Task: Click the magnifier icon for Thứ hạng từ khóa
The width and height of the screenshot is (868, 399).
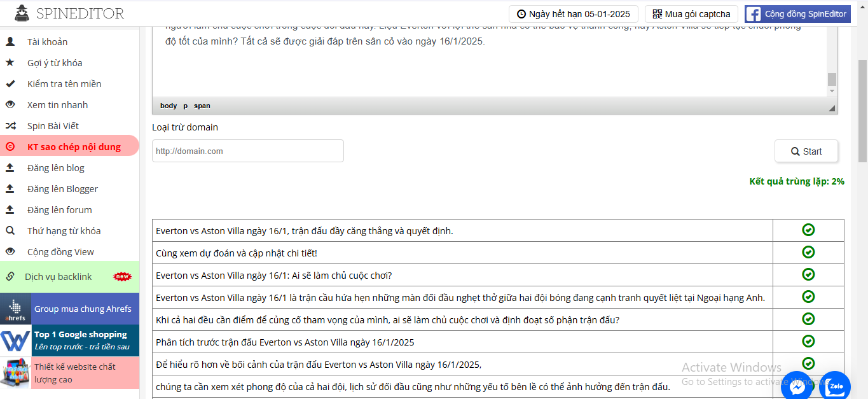Action: pos(10,231)
